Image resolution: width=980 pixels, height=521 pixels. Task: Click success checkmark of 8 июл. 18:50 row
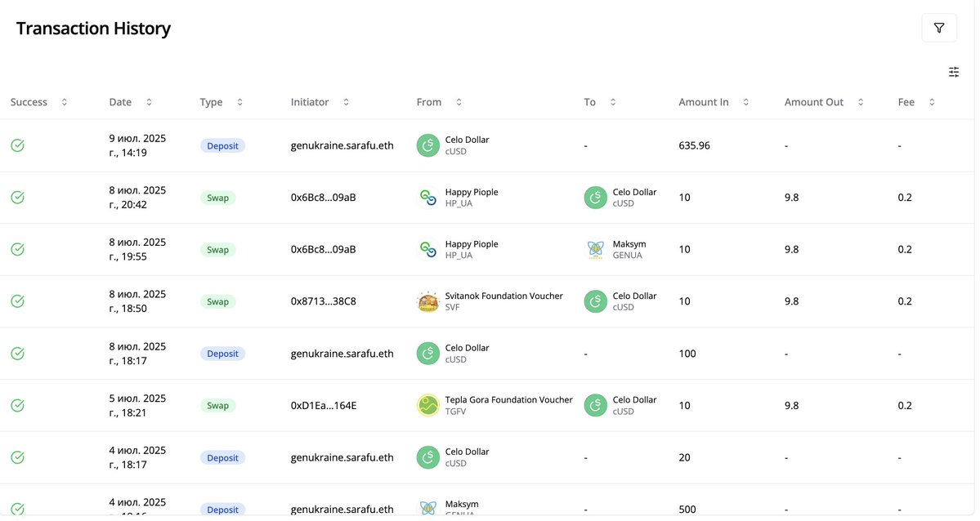pyautogui.click(x=17, y=301)
